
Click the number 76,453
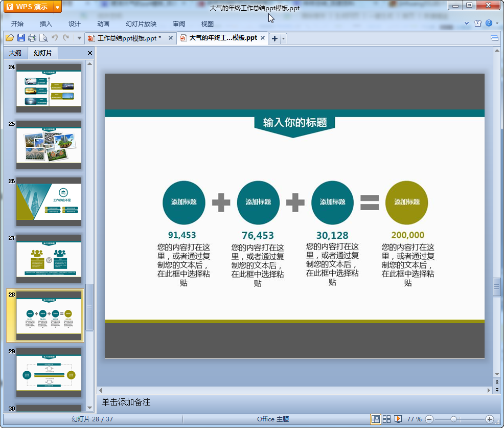258,235
